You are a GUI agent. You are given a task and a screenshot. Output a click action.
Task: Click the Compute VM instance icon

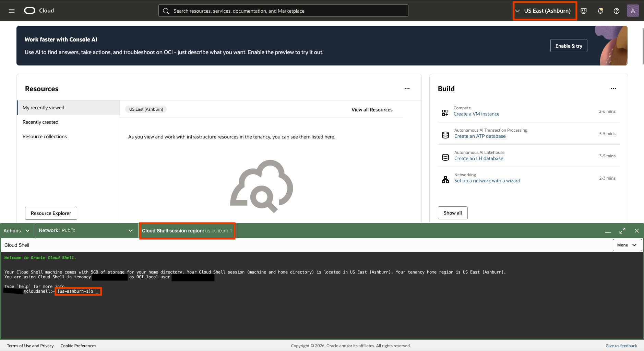[445, 113]
